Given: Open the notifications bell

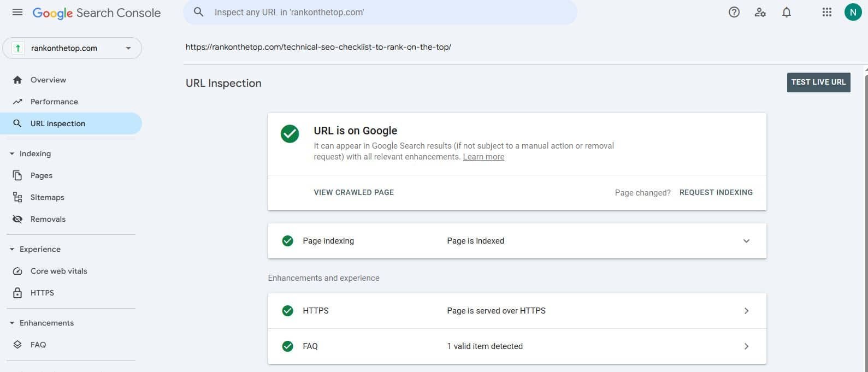Looking at the screenshot, I should coord(787,12).
